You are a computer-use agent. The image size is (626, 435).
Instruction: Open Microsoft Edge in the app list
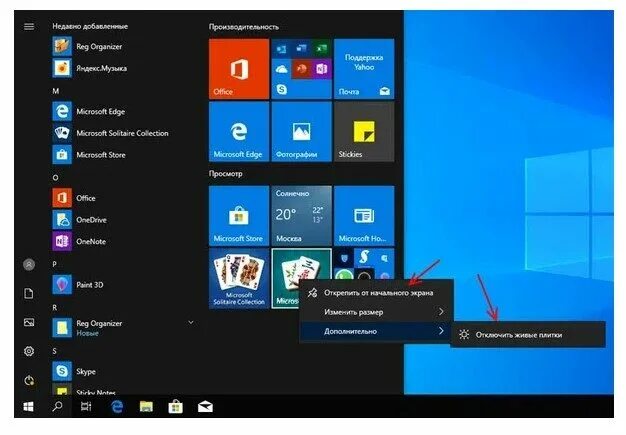[101, 111]
